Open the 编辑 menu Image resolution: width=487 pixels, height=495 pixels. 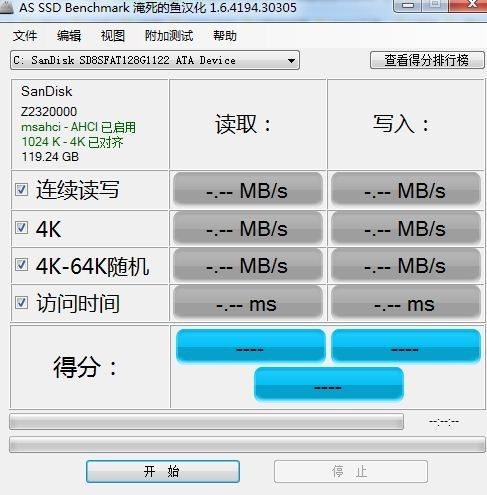point(69,36)
